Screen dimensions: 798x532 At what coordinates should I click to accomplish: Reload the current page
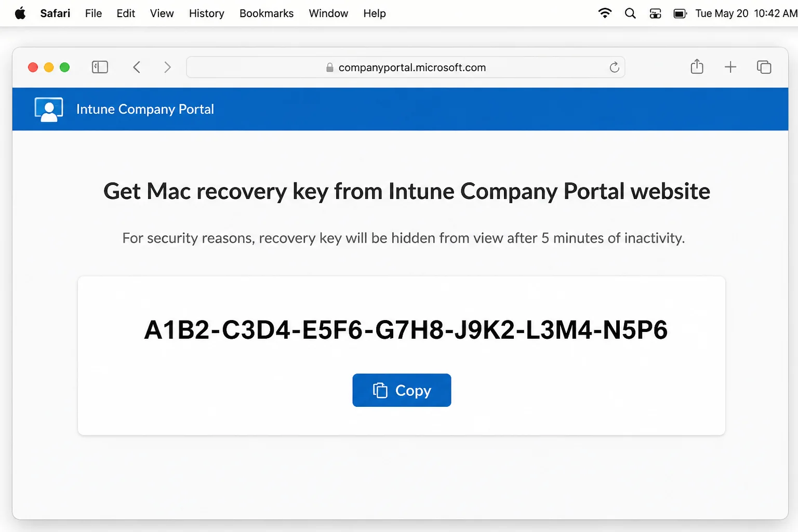tap(614, 67)
